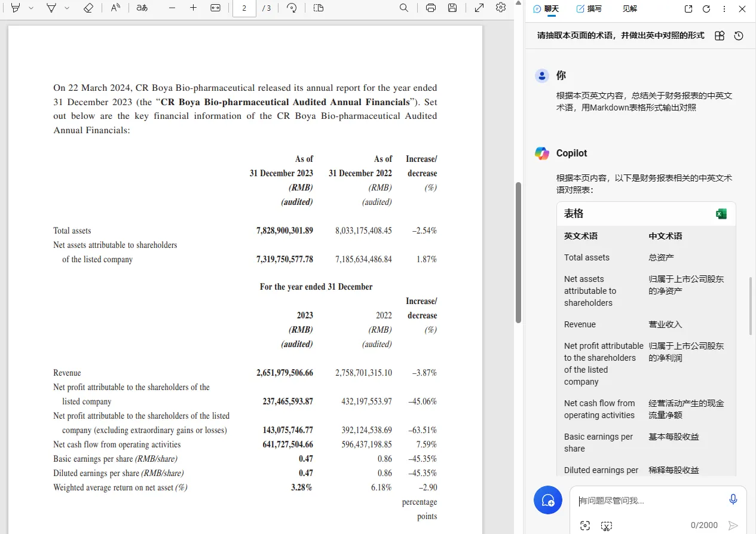Open Copilot chat history clock icon
Image resolution: width=756 pixels, height=534 pixels.
pyautogui.click(x=739, y=36)
